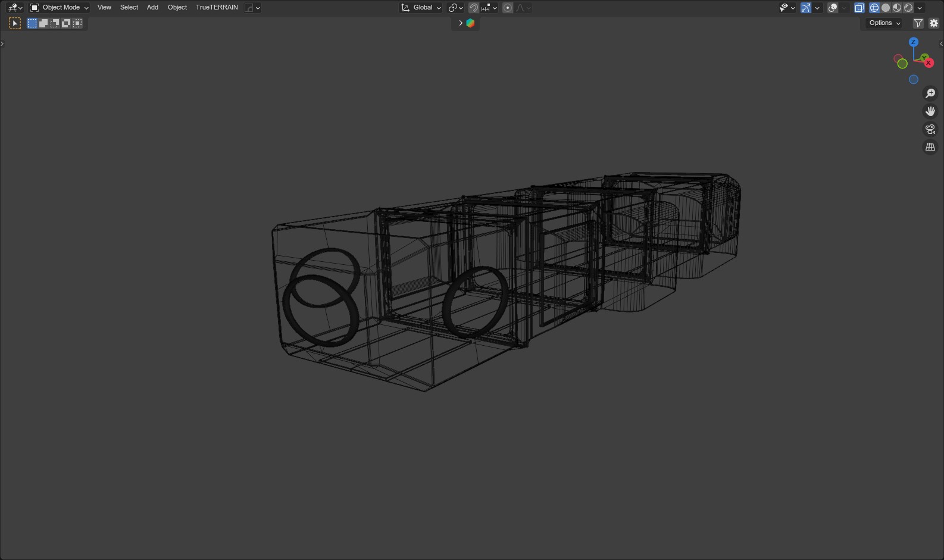The height and width of the screenshot is (560, 944).
Task: Click the negative X axis circle
Action: (898, 58)
